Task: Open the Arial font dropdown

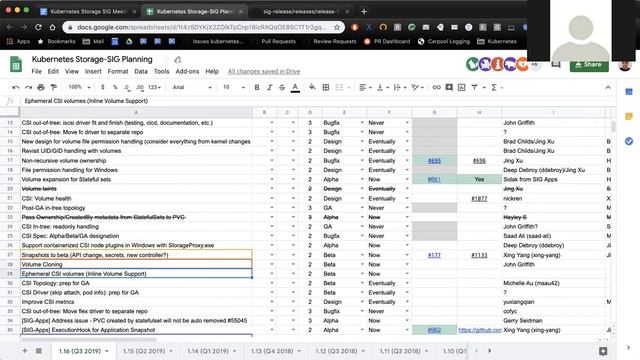Action: [192, 87]
